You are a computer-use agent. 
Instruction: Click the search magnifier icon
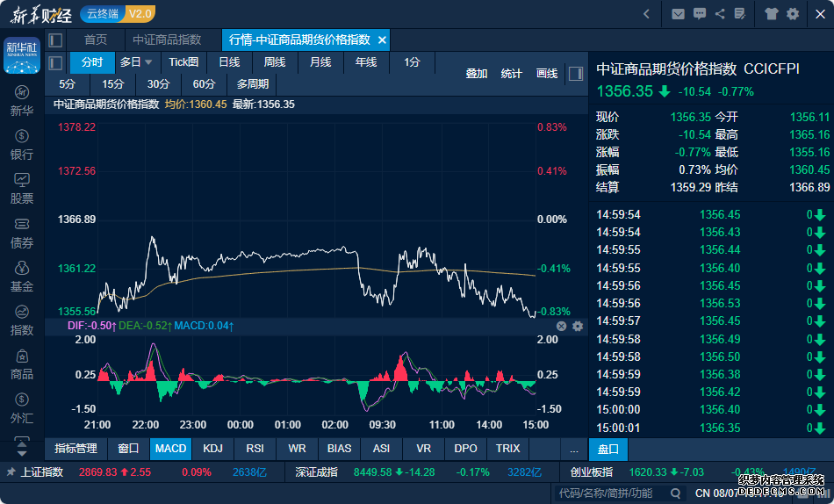[x=675, y=493]
